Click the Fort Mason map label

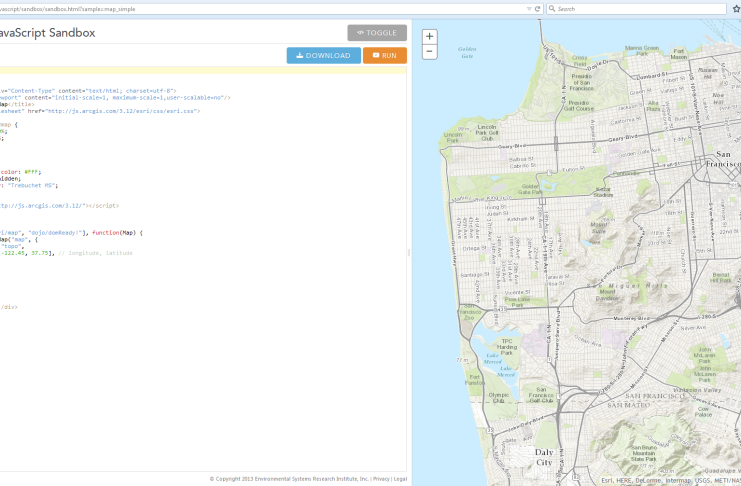coord(679,54)
